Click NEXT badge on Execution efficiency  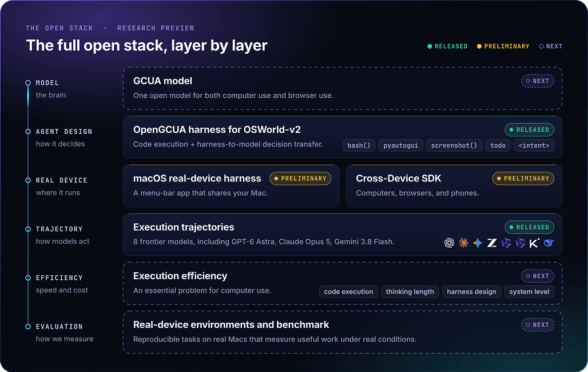coord(537,276)
